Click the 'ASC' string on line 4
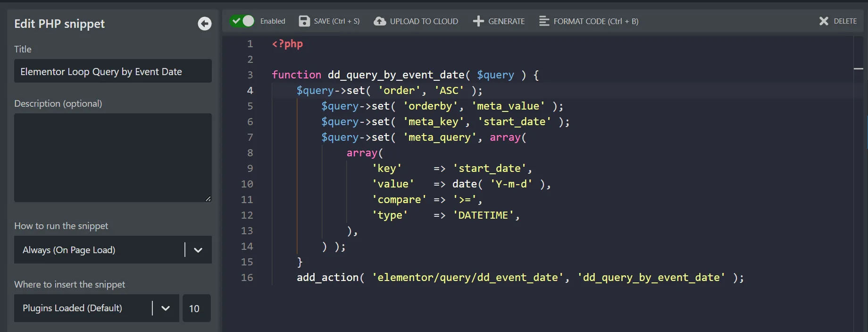This screenshot has height=332, width=868. pyautogui.click(x=449, y=91)
